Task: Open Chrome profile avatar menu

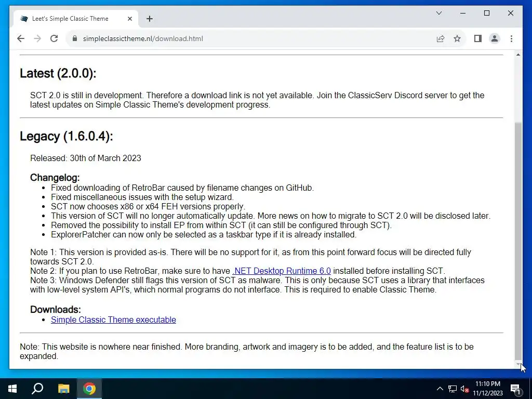Action: pos(495,38)
